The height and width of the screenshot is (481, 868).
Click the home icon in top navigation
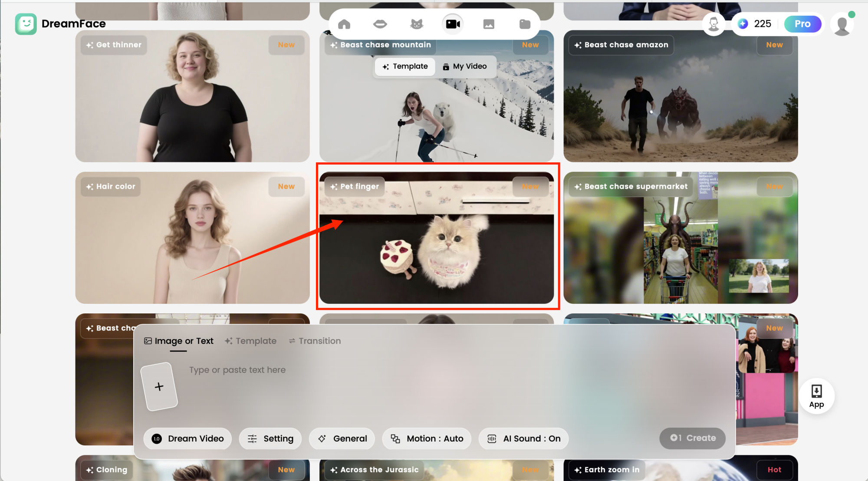pos(344,24)
